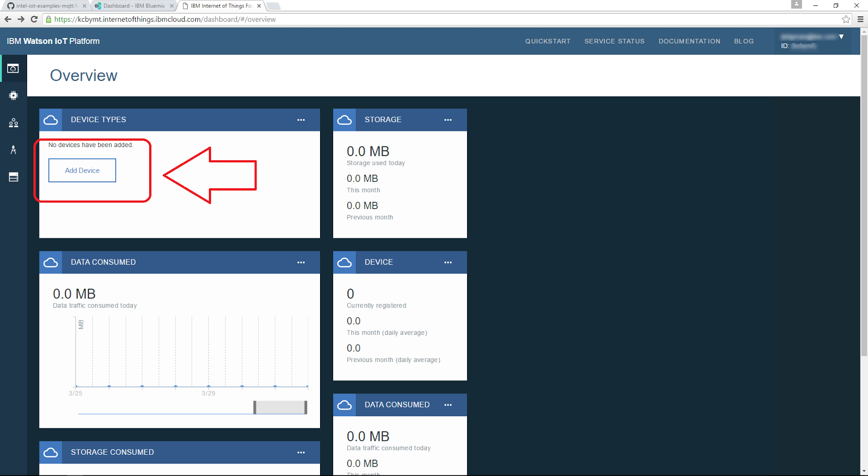Image resolution: width=868 pixels, height=476 pixels.
Task: Open the STORAGE CONSUMED card options menu
Action: point(301,453)
